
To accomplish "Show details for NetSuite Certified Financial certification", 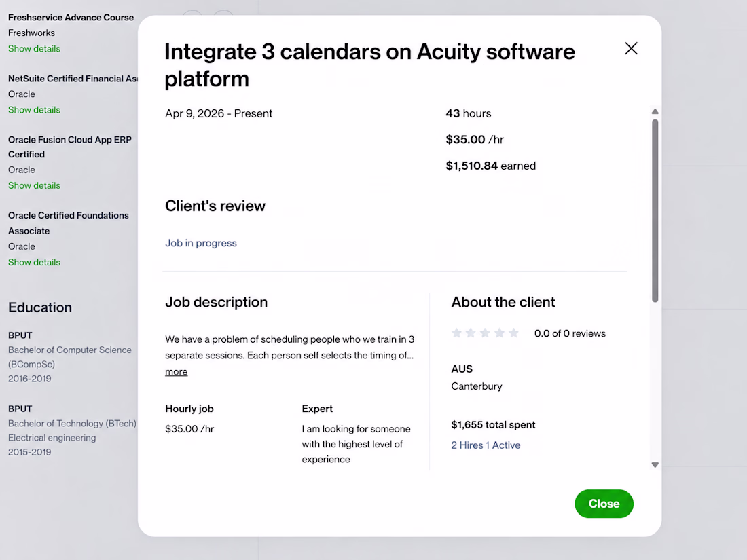I will 35,109.
